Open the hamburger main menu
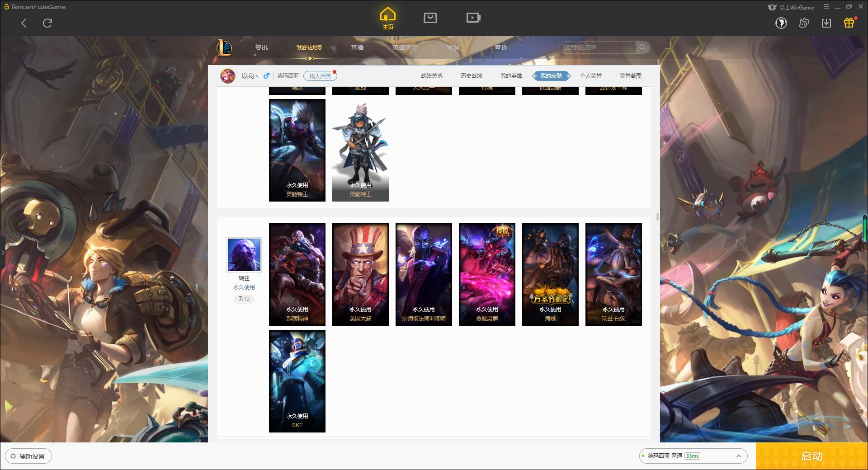 (x=826, y=7)
